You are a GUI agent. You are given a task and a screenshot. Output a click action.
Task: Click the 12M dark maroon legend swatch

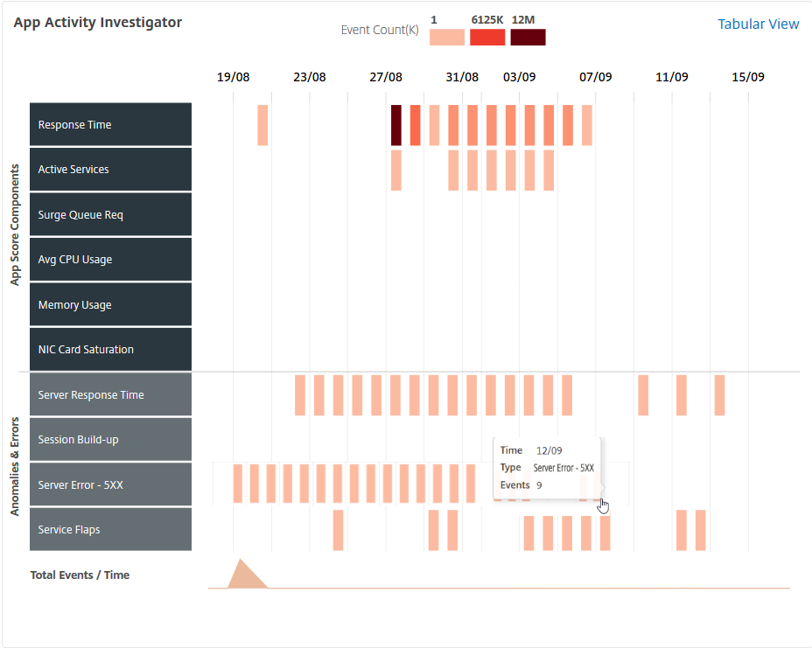528,38
